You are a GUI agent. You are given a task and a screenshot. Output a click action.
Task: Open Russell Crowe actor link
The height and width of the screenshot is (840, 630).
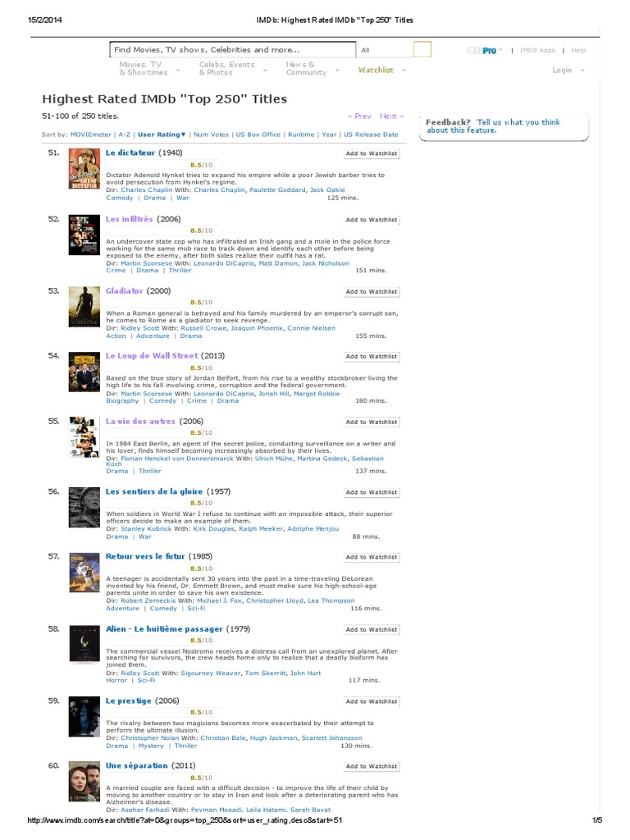click(203, 328)
